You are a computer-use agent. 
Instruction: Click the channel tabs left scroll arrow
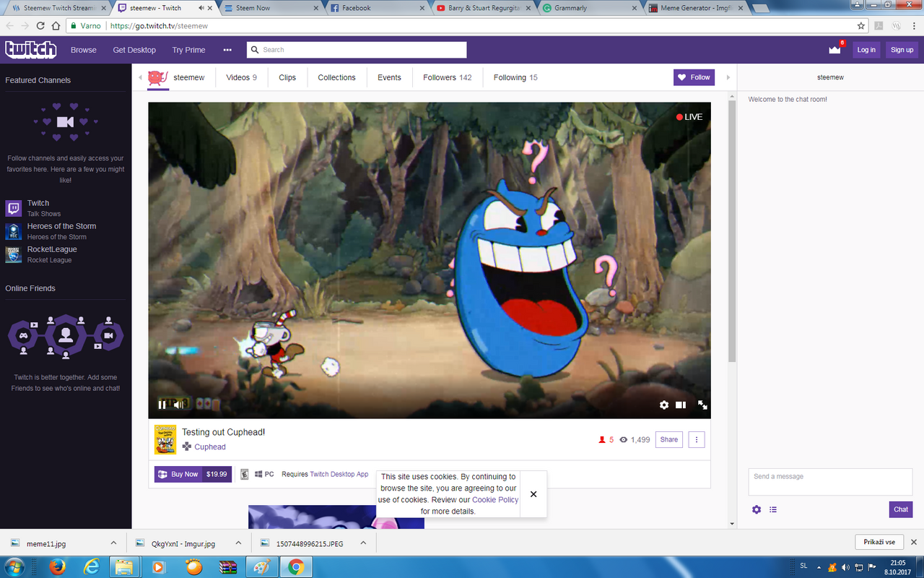click(x=140, y=77)
